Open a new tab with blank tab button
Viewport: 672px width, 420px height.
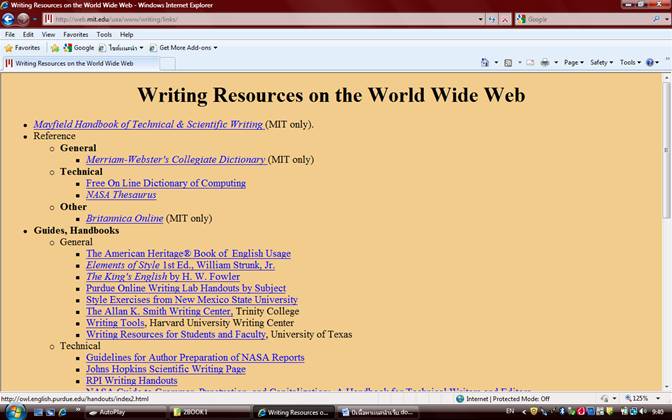click(168, 64)
